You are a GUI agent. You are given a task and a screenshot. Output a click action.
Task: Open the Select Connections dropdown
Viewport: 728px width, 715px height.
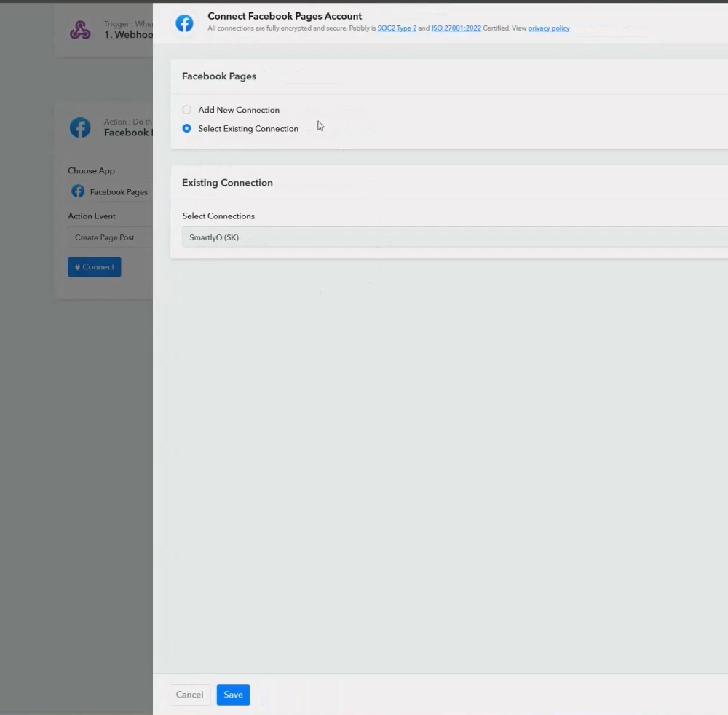454,237
